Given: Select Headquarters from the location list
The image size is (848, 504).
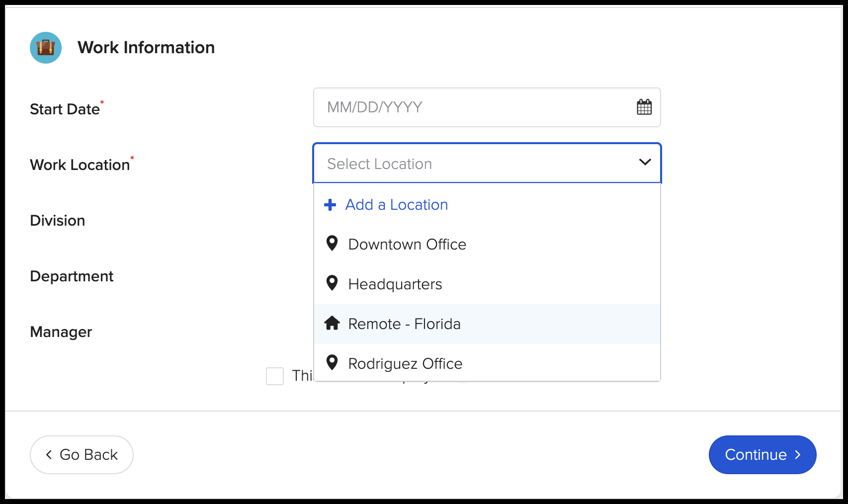Looking at the screenshot, I should click(395, 284).
